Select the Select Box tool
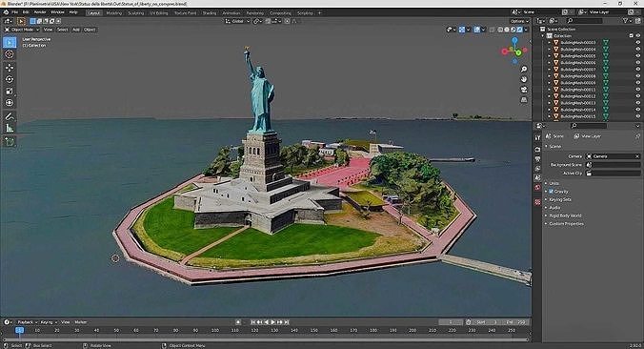This screenshot has width=644, height=349. [x=10, y=42]
